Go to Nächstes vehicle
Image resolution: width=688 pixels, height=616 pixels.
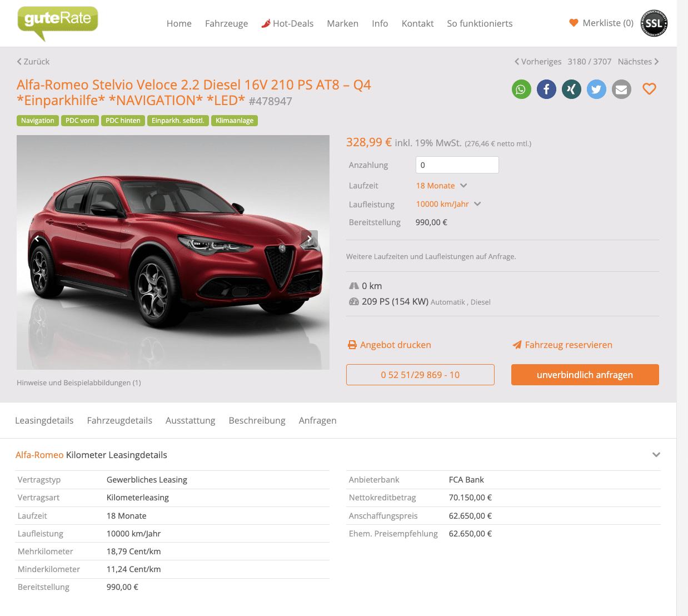tap(639, 62)
